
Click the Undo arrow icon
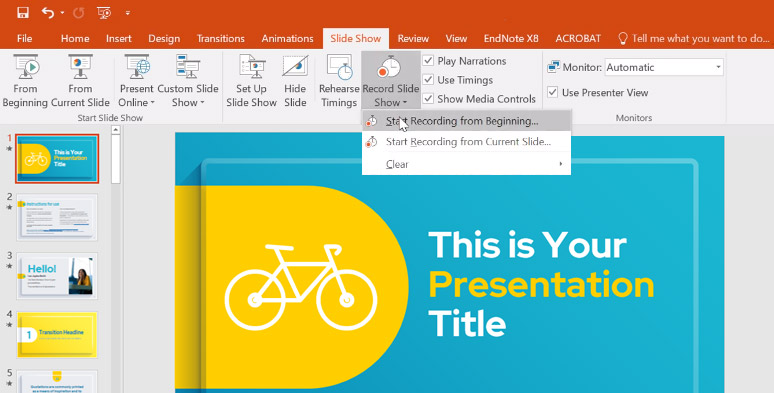pyautogui.click(x=48, y=12)
